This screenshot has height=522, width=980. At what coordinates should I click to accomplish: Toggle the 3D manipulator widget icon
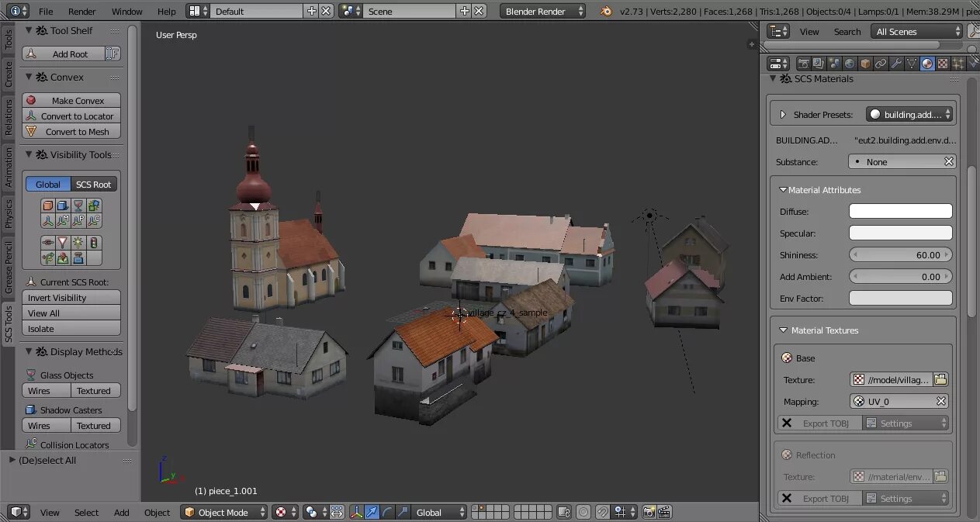356,512
